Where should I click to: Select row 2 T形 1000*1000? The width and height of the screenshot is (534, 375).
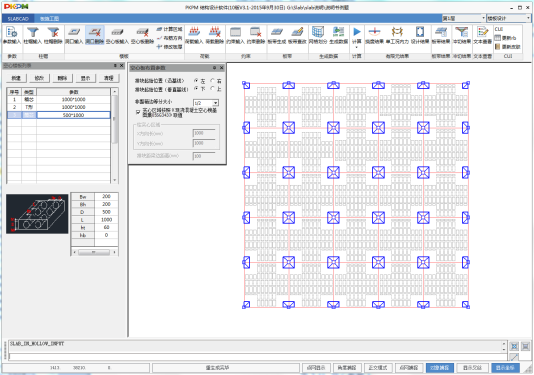59,107
